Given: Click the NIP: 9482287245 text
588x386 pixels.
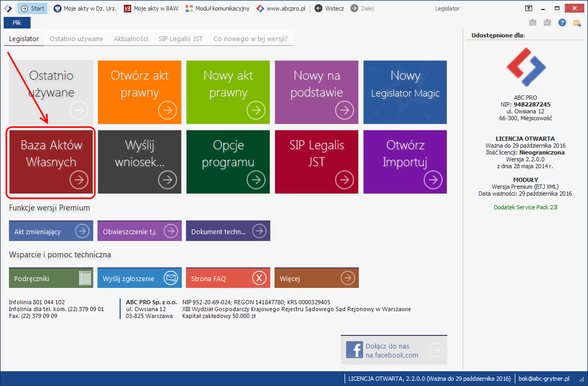Looking at the screenshot, I should [x=525, y=104].
